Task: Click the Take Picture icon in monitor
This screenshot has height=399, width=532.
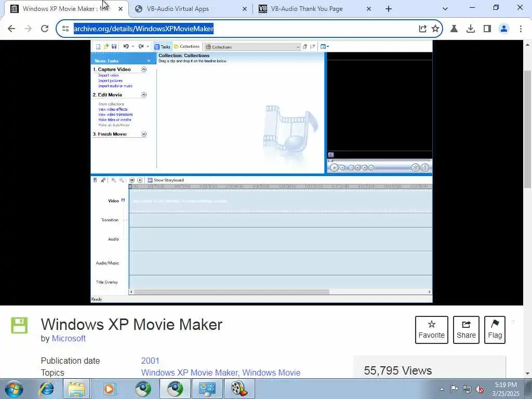Action: 425,167
